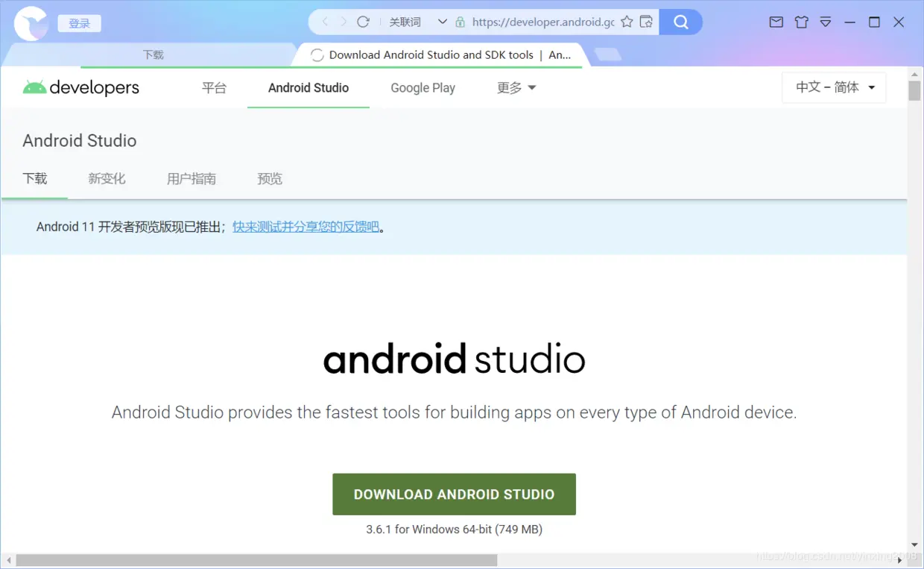Open the browser menu funnel icon
Viewport: 924px width, 569px height.
[826, 22]
